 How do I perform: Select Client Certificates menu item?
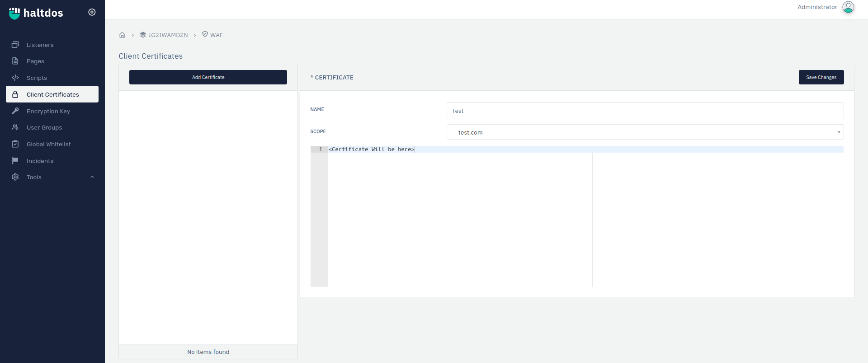(52, 94)
